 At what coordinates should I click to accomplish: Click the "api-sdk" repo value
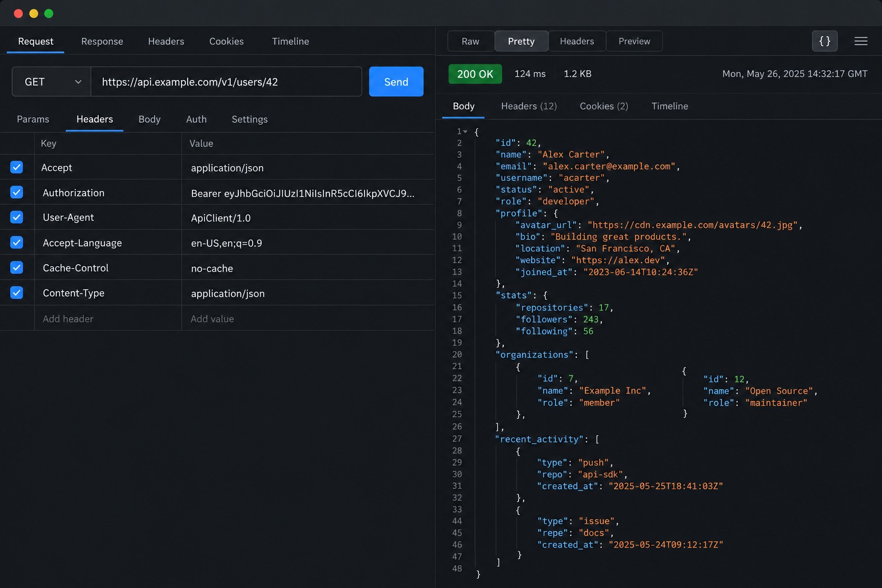click(601, 474)
